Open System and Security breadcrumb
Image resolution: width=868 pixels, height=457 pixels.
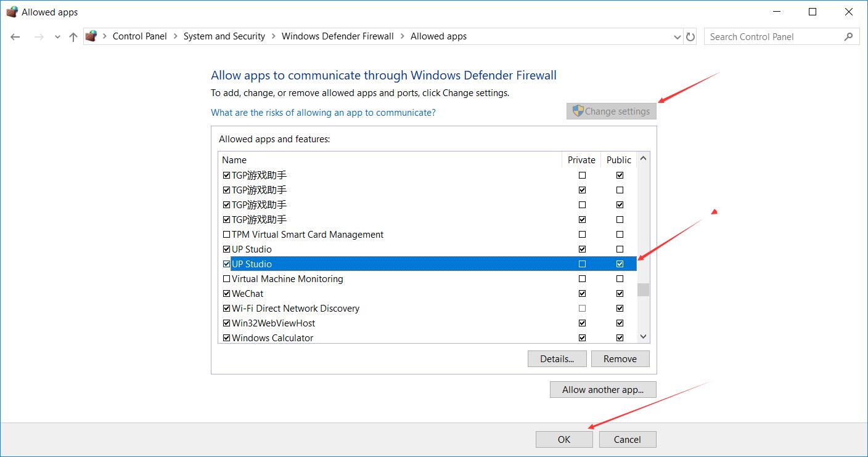click(x=224, y=36)
